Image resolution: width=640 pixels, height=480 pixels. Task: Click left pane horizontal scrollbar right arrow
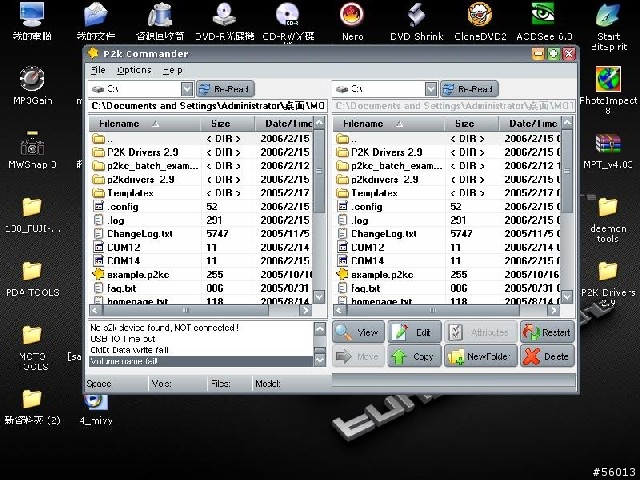[x=305, y=311]
